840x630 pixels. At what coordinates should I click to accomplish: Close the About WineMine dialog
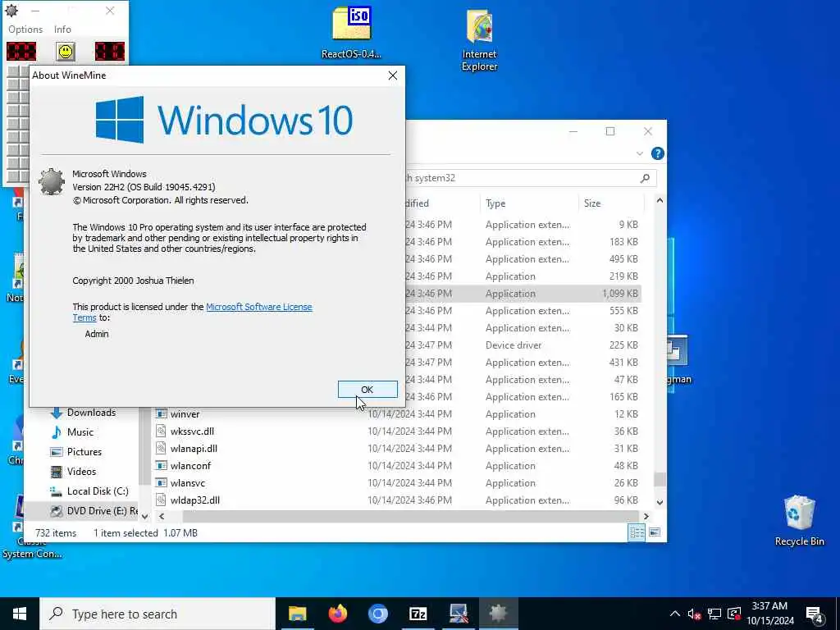pos(393,75)
